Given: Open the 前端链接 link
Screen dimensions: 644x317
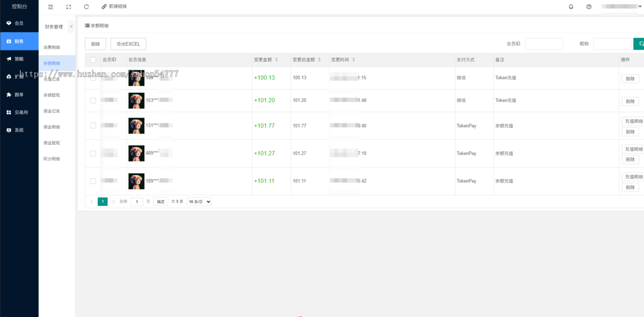Looking at the screenshot, I should pos(114,6).
